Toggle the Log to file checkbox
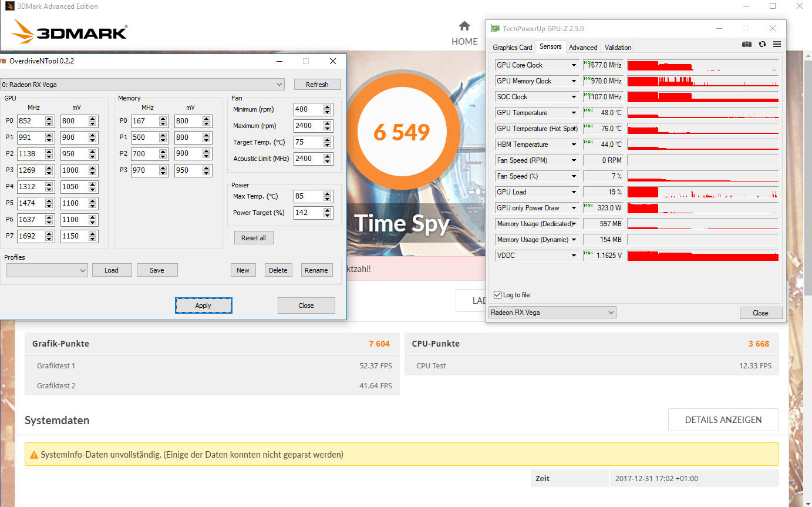This screenshot has height=507, width=812. pyautogui.click(x=498, y=295)
